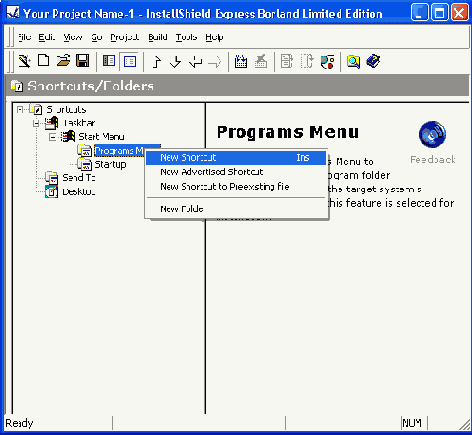Collapse the Taskbar tree node
The height and width of the screenshot is (435, 472).
click(x=36, y=124)
